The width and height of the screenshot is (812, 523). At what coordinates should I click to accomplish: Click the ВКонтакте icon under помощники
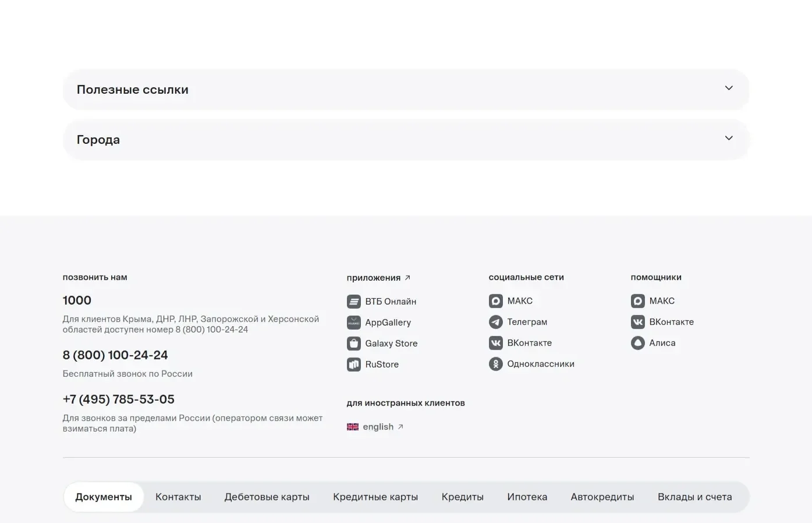(638, 322)
